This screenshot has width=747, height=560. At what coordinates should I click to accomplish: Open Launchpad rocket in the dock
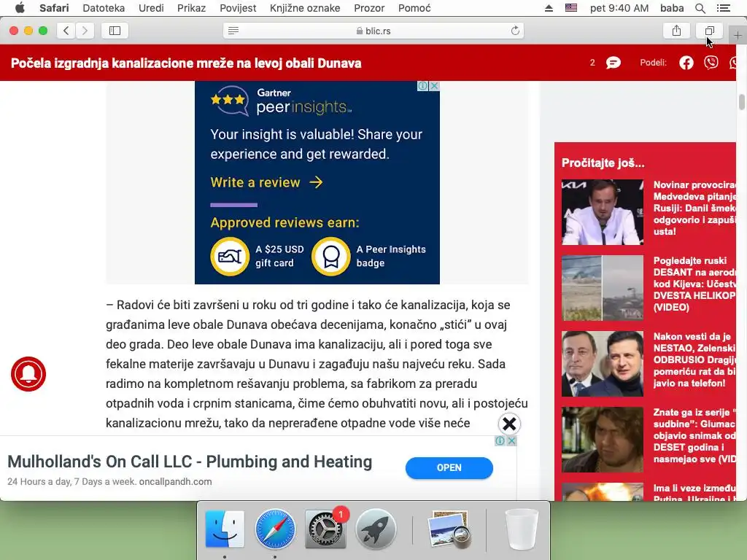tap(376, 529)
